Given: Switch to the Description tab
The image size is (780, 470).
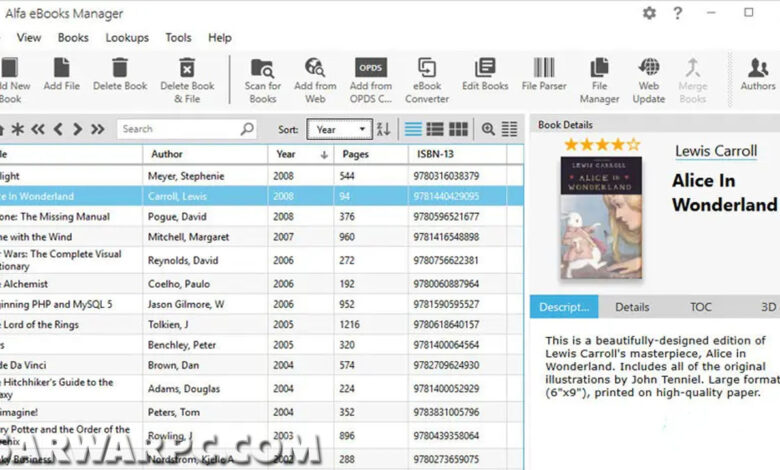Looking at the screenshot, I should click(x=564, y=307).
